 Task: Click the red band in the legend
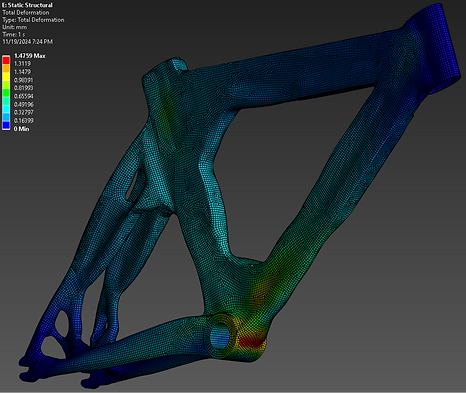pyautogui.click(x=6, y=60)
